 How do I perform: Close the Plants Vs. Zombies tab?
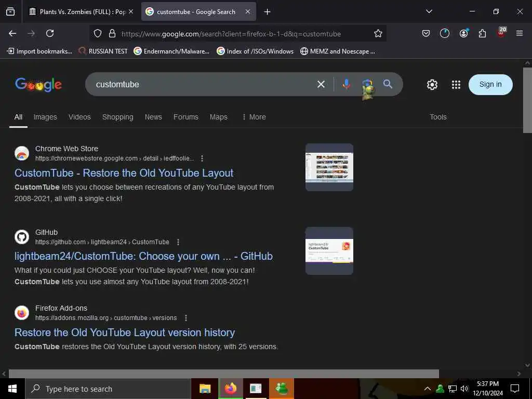point(131,11)
